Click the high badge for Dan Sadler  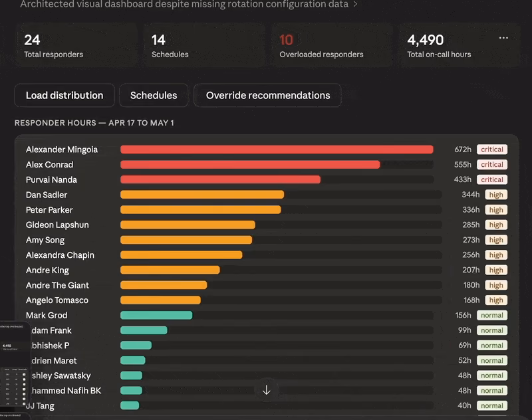pos(496,195)
